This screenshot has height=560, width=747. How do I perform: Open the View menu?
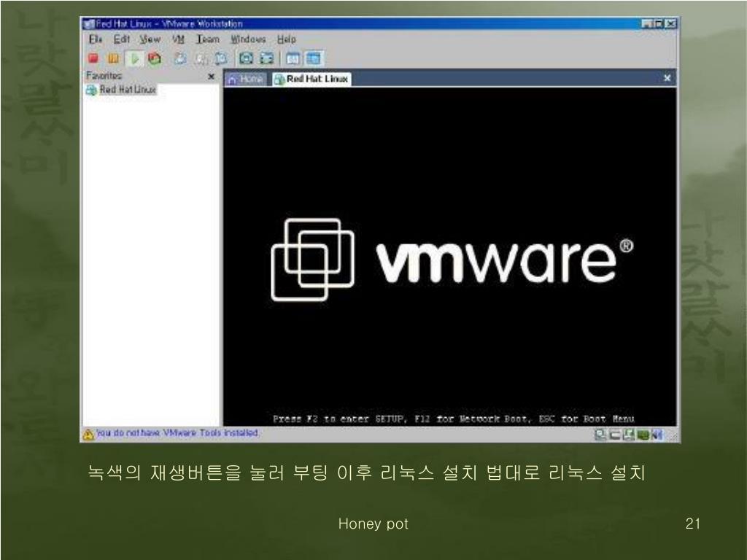[150, 39]
